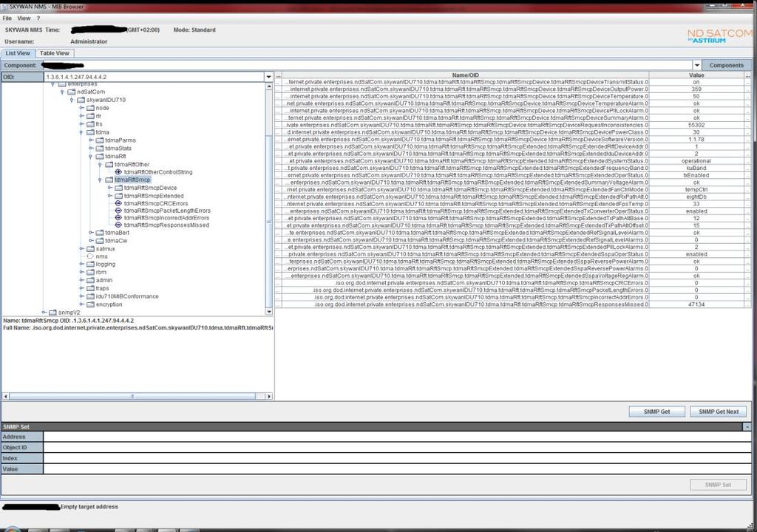Select the tdmaRft folder icon
The width and height of the screenshot is (757, 532).
(100, 157)
